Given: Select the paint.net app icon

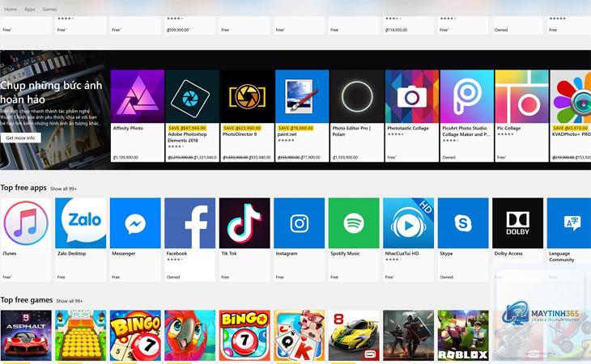Looking at the screenshot, I should (x=302, y=96).
